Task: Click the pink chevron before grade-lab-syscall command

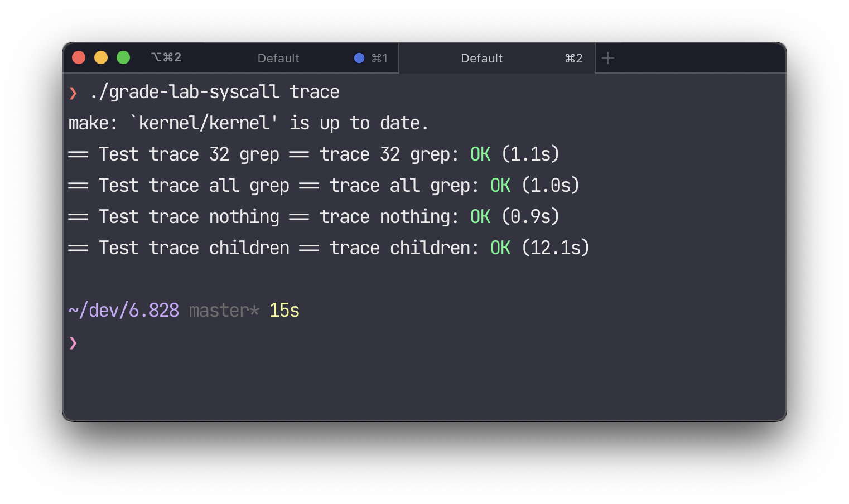Action: coord(73,93)
